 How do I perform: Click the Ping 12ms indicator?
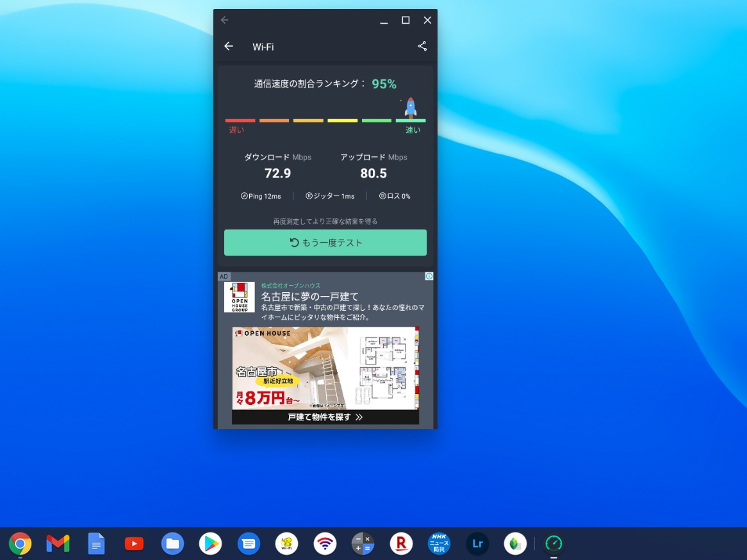pos(261,196)
